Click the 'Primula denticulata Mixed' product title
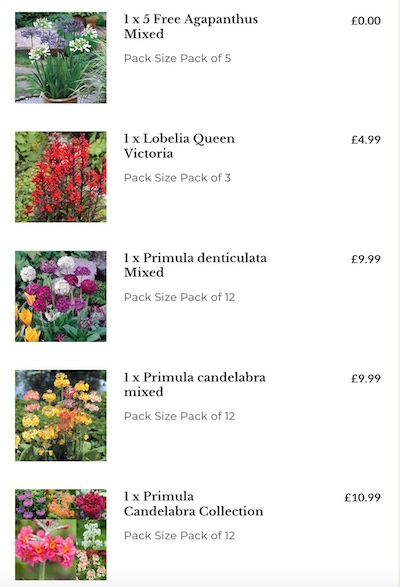The image size is (400, 587). [196, 265]
